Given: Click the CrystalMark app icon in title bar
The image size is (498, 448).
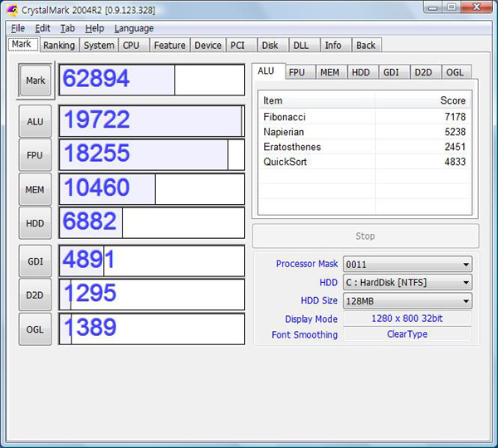Looking at the screenshot, I should point(12,11).
